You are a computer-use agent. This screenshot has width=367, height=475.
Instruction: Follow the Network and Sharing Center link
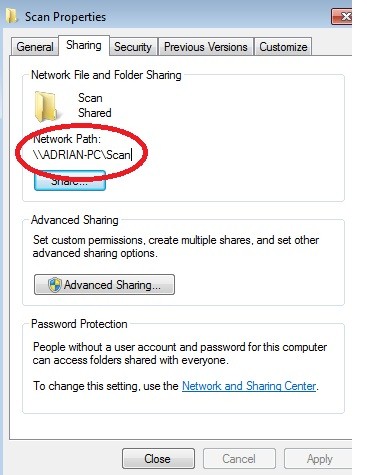(249, 386)
